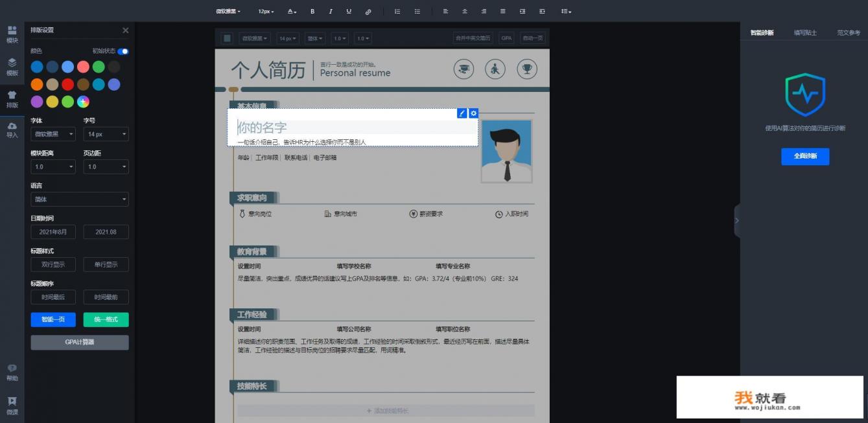Switch to the 范文参考 tab
Image resolution: width=868 pixels, height=423 pixels.
[848, 32]
